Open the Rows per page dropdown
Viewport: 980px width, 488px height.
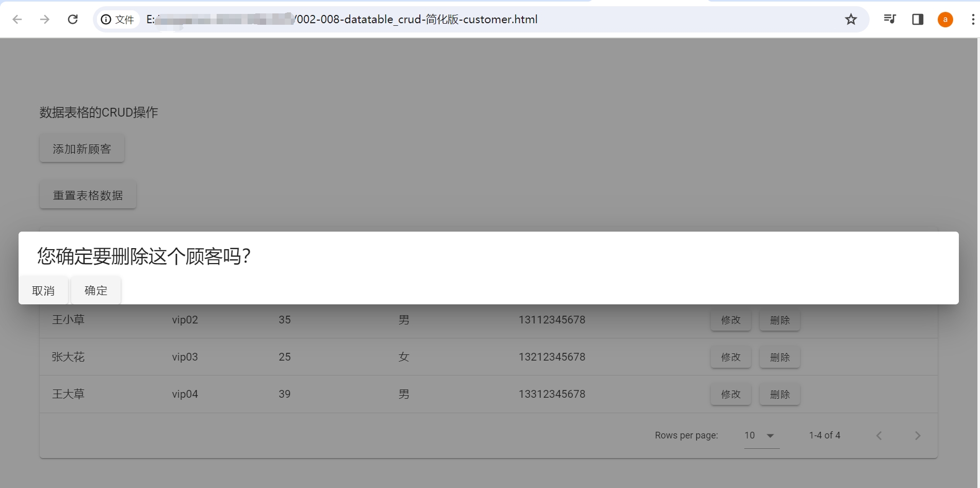[761, 435]
